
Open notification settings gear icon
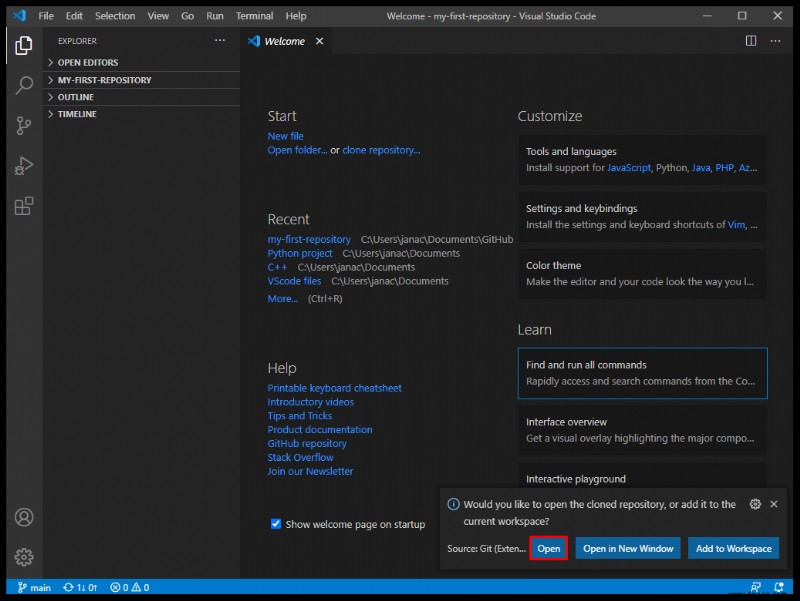(x=756, y=504)
